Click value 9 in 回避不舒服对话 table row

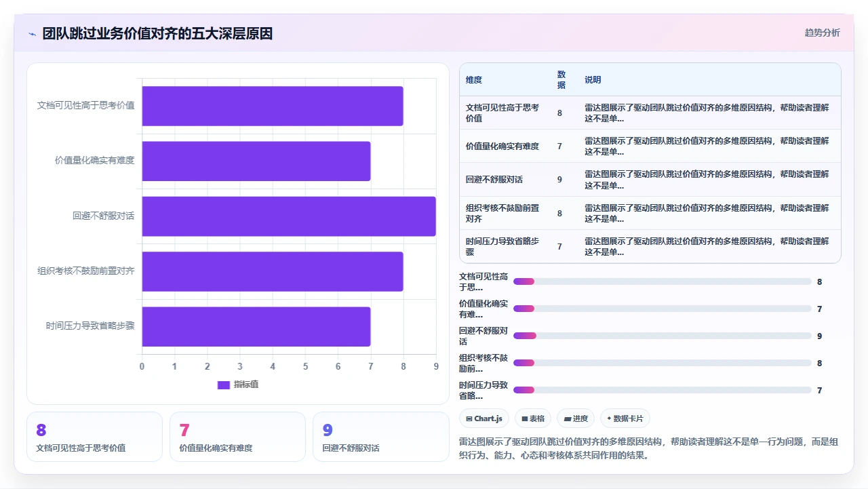pyautogui.click(x=559, y=180)
